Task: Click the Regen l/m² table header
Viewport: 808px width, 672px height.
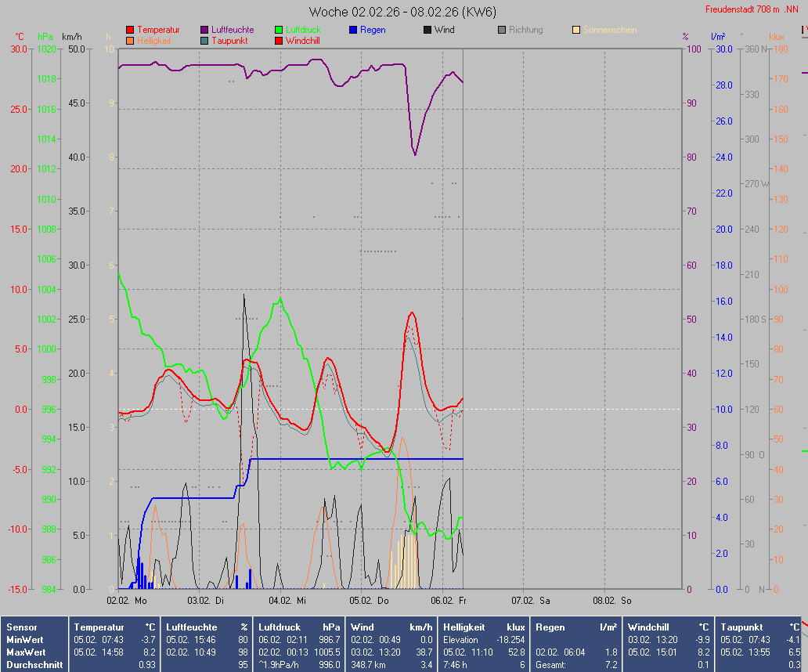Action: pyautogui.click(x=576, y=627)
